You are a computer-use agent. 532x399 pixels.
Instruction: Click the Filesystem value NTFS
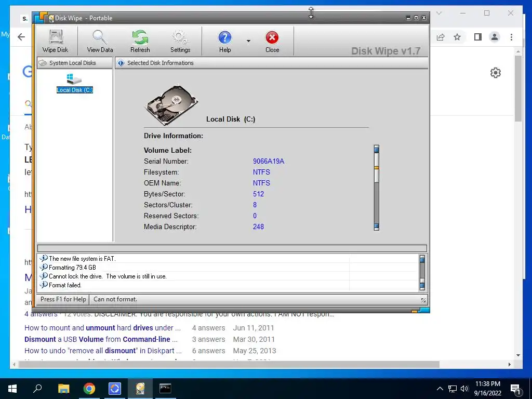[x=261, y=172]
